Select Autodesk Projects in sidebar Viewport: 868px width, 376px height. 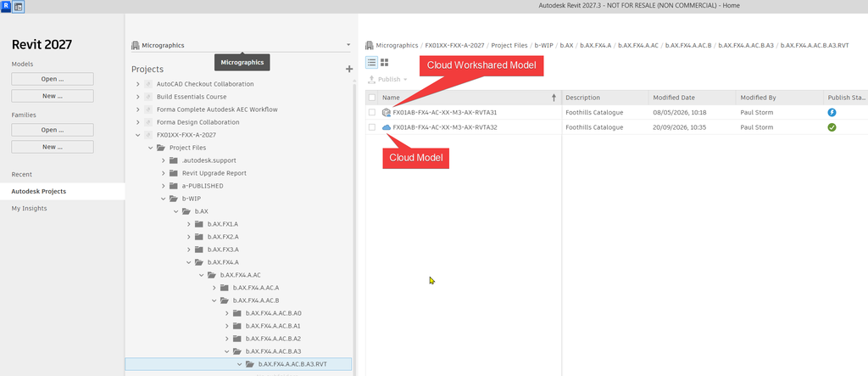click(x=62, y=191)
